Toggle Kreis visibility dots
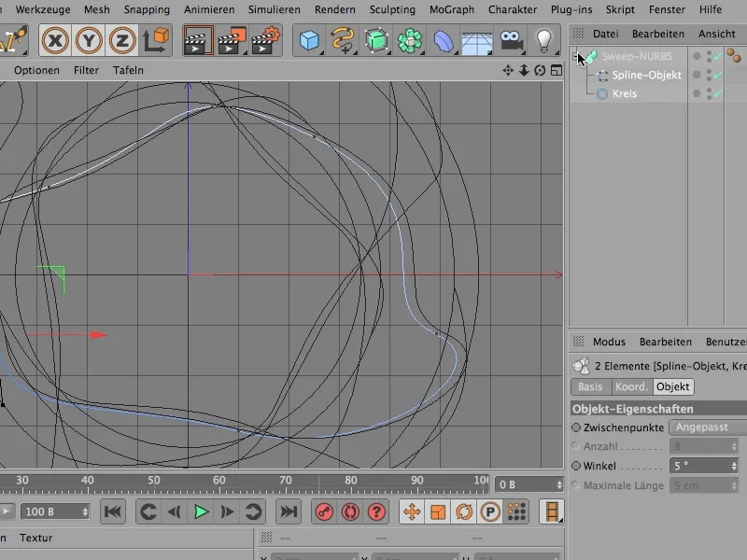 click(710, 93)
